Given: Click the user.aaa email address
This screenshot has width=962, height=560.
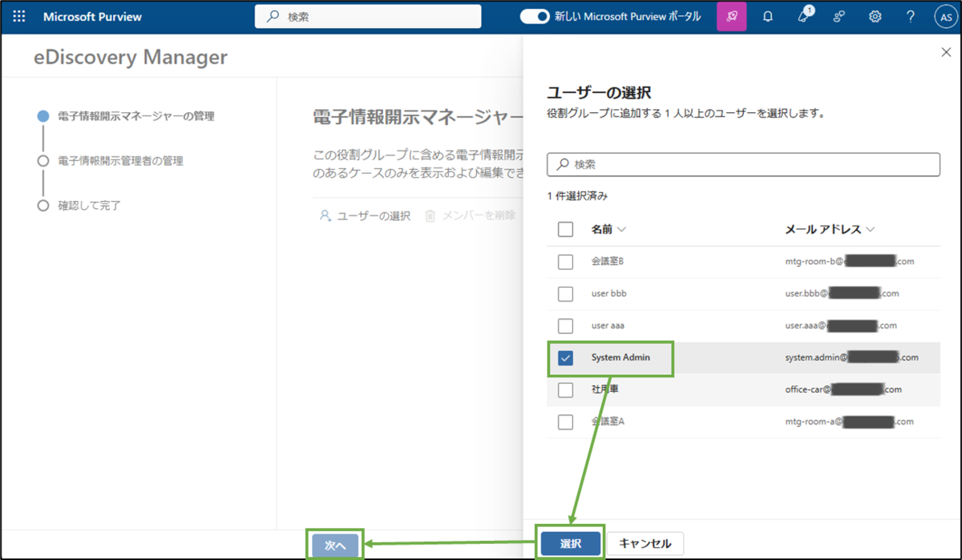Looking at the screenshot, I should [x=841, y=325].
